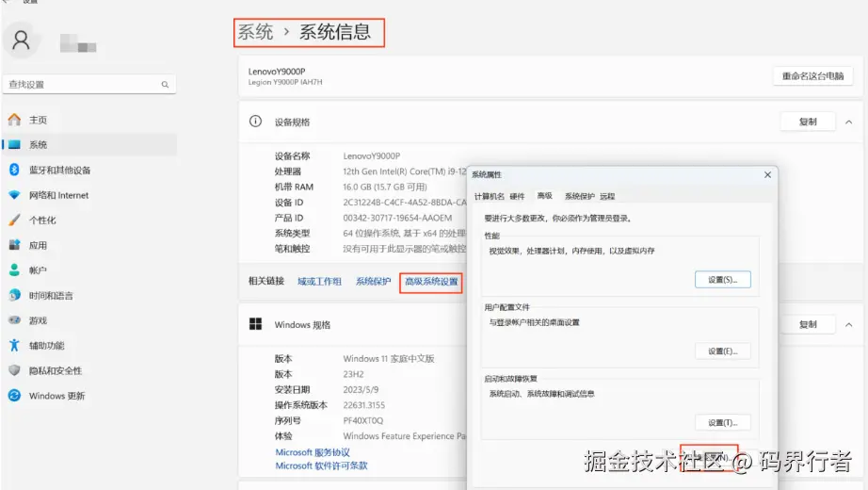Copy device specs with 复制 button

coord(808,122)
